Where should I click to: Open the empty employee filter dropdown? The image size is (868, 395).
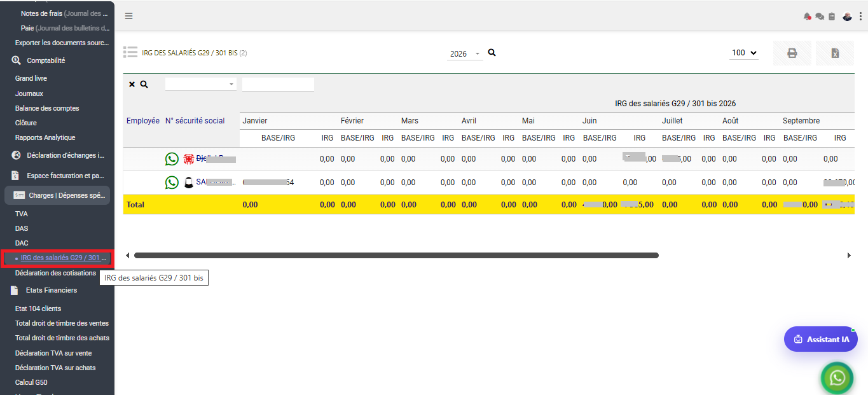pyautogui.click(x=200, y=84)
